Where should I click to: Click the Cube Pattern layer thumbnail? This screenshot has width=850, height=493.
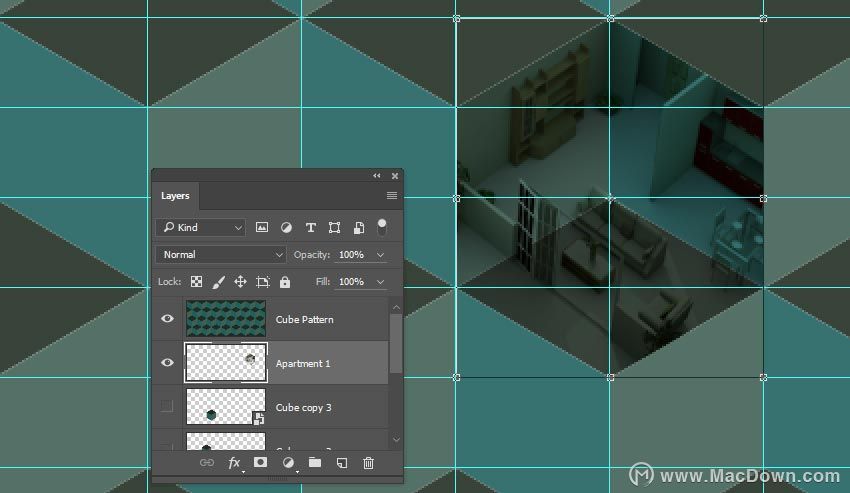pyautogui.click(x=226, y=318)
